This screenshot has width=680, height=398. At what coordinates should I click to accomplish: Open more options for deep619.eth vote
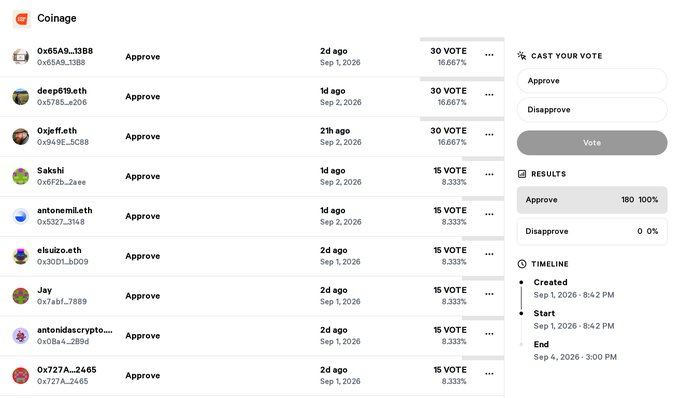pos(489,95)
